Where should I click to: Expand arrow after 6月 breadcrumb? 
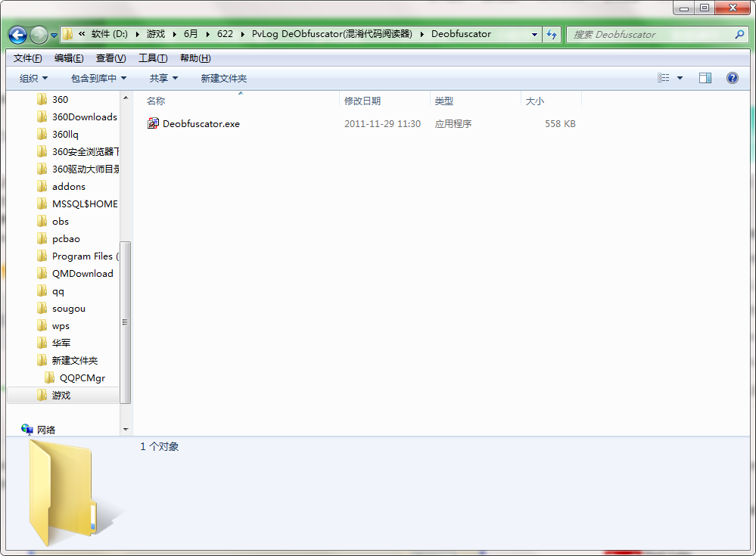coord(208,34)
